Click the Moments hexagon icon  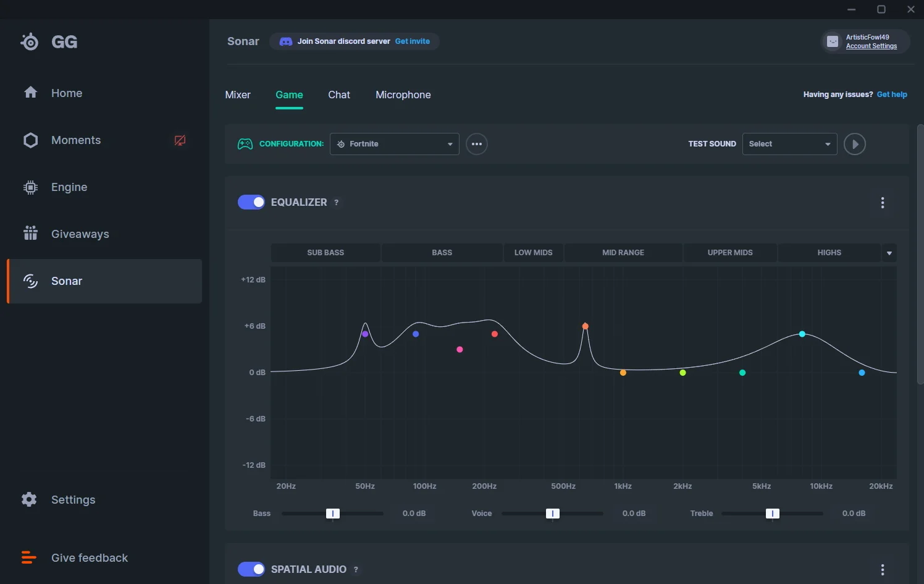(30, 140)
